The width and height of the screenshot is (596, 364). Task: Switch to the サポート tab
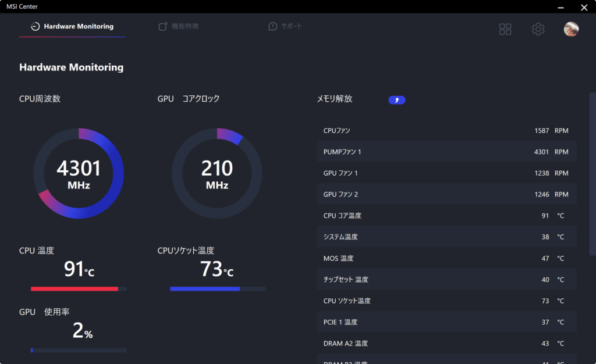coord(292,27)
